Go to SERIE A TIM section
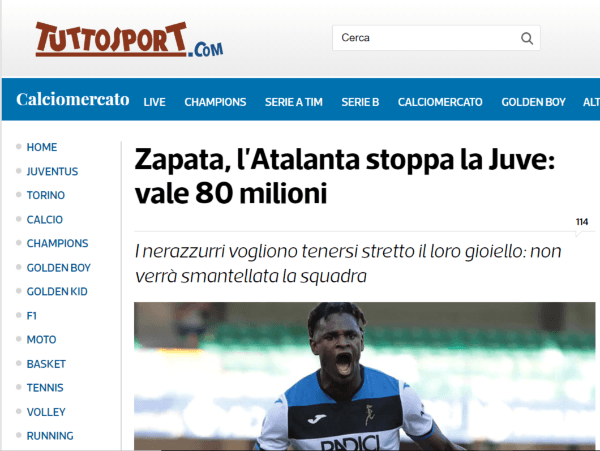Image resolution: width=600 pixels, height=451 pixels. (294, 102)
